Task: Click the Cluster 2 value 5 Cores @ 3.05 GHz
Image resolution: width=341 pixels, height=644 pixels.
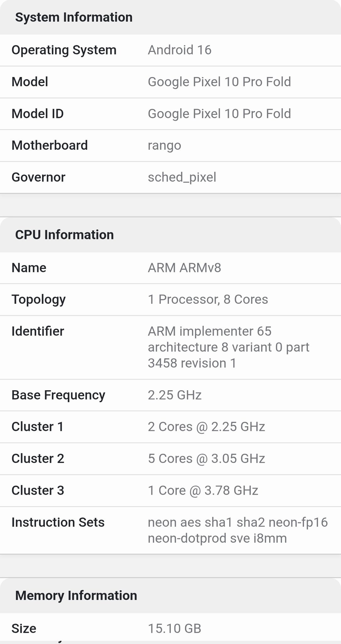Action: pyautogui.click(x=206, y=458)
